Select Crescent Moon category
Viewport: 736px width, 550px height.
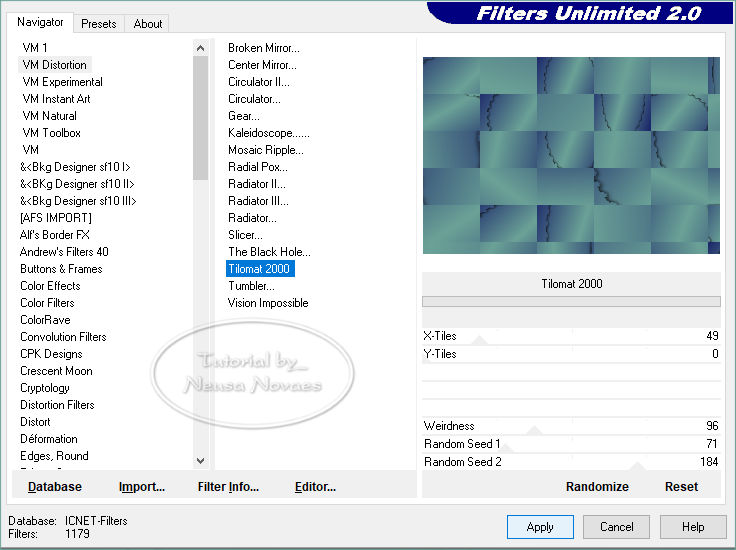56,371
